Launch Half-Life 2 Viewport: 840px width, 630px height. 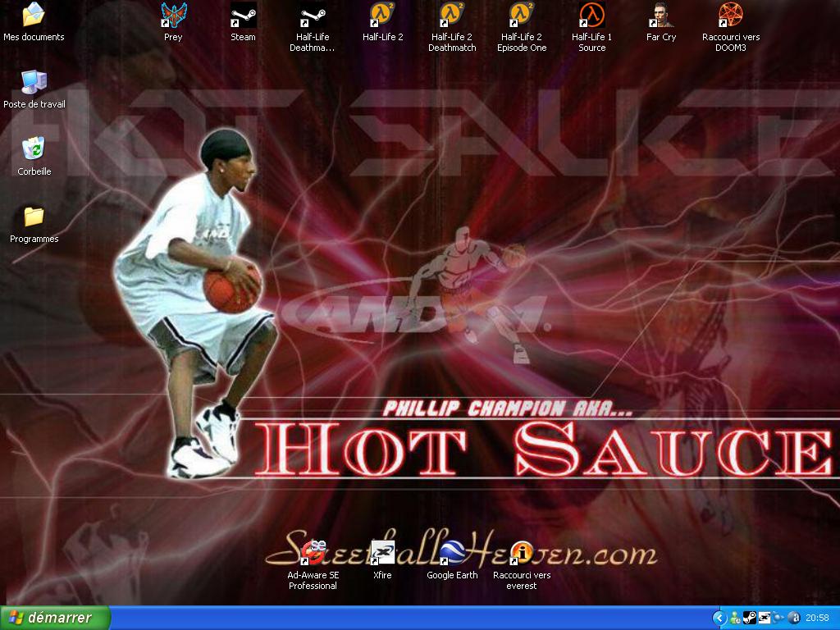[382, 18]
